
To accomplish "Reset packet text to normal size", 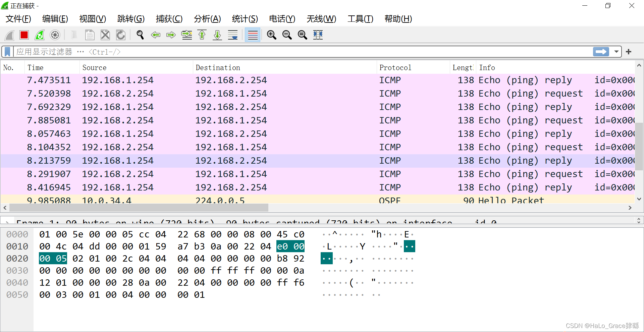I will pyautogui.click(x=302, y=35).
